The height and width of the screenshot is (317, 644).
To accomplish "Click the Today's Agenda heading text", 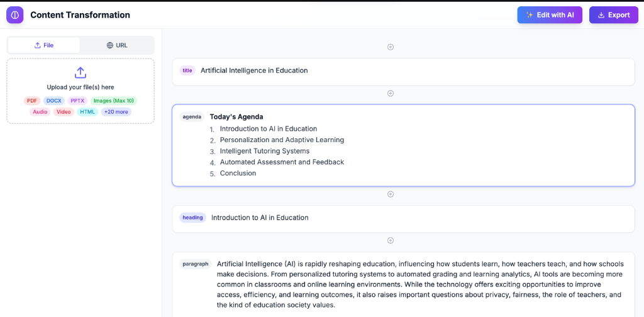I will (236, 117).
